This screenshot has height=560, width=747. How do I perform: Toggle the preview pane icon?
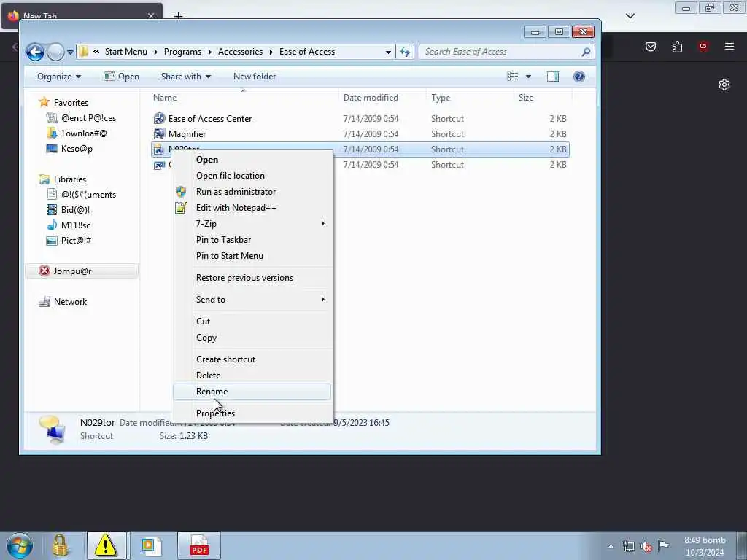553,77
